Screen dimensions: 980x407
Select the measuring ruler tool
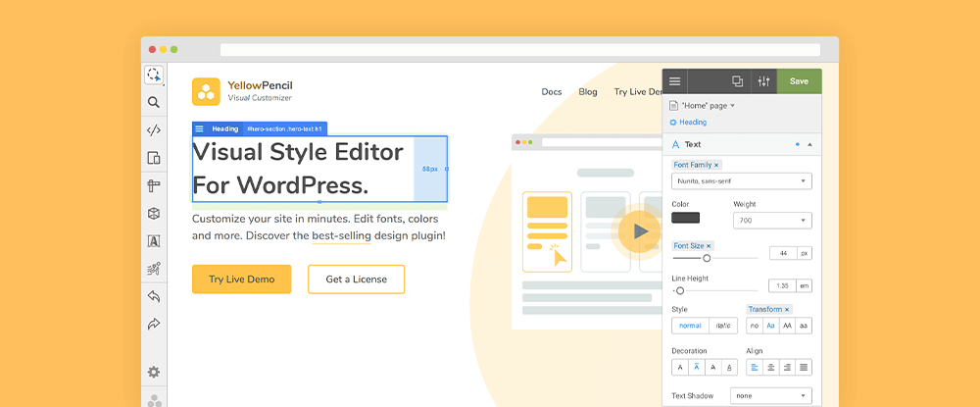coord(154,185)
